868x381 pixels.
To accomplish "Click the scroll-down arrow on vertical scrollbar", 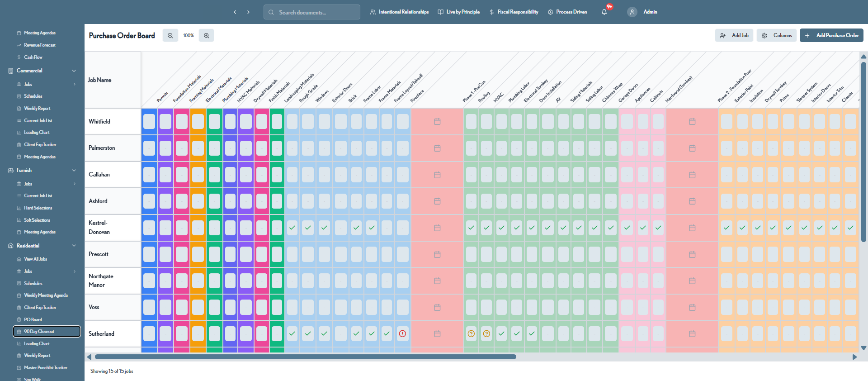I will coord(863,348).
